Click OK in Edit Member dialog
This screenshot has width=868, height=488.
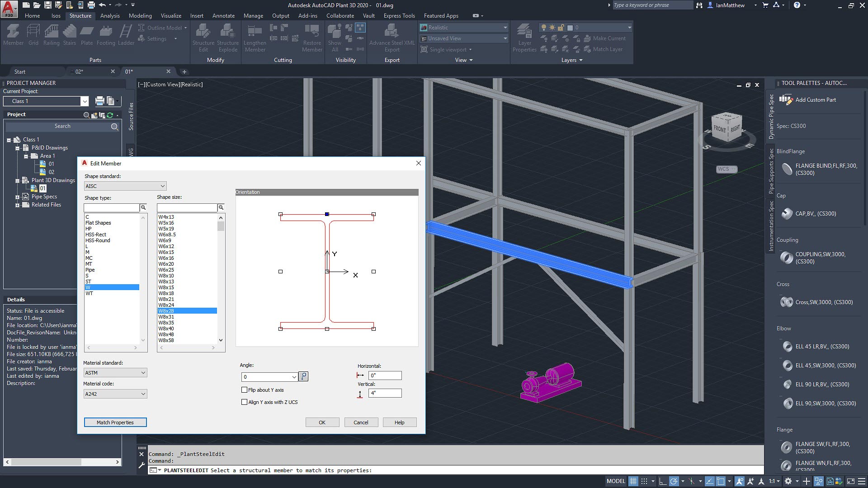pyautogui.click(x=322, y=422)
